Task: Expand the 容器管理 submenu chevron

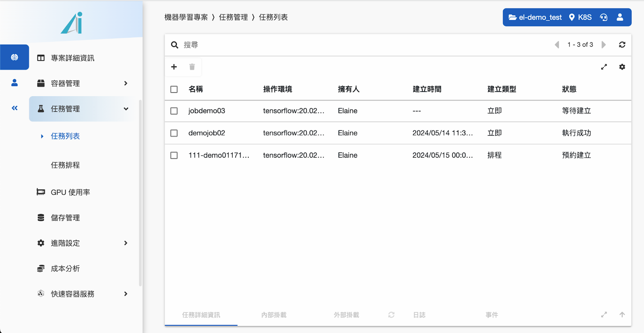Action: (126, 83)
